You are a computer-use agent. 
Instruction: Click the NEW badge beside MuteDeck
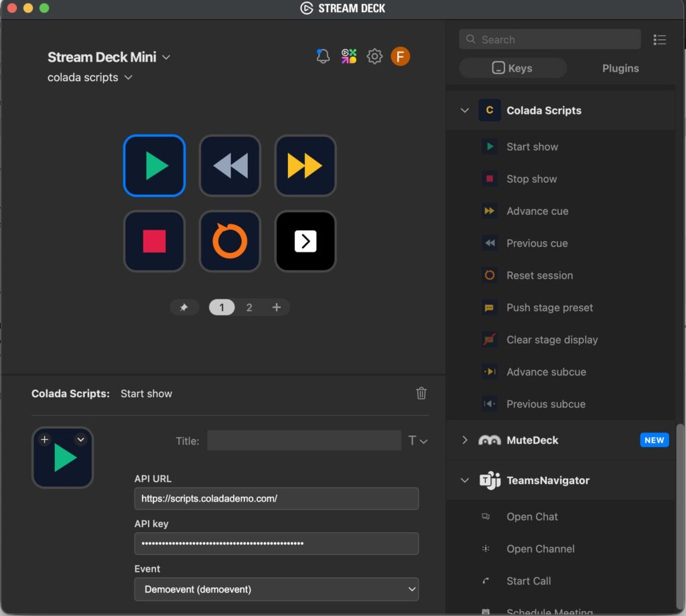click(655, 440)
